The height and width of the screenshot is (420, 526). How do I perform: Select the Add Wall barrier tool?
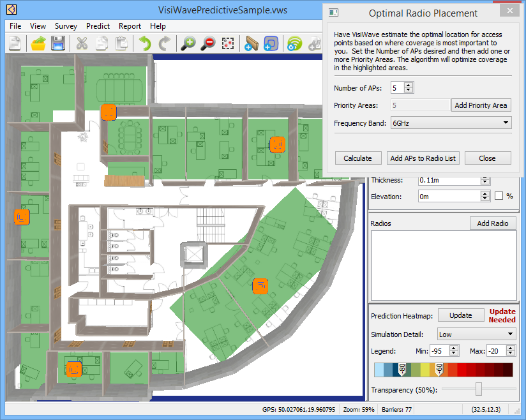coord(251,43)
